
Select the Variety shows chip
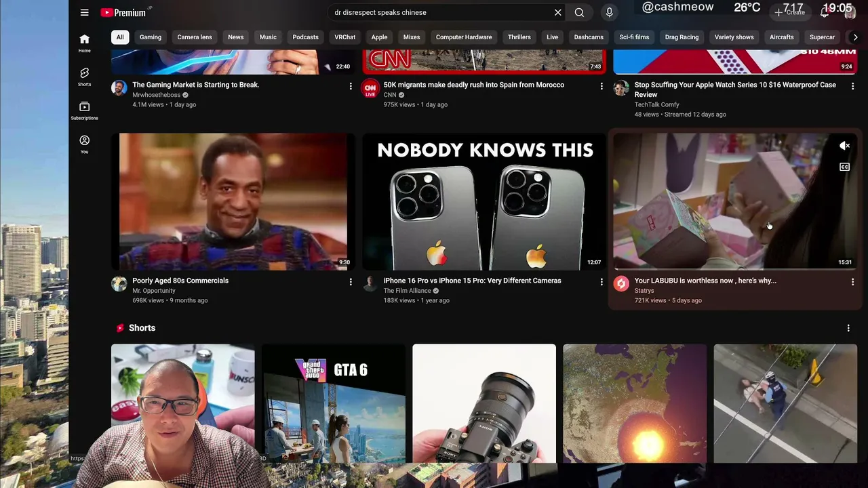[734, 37]
